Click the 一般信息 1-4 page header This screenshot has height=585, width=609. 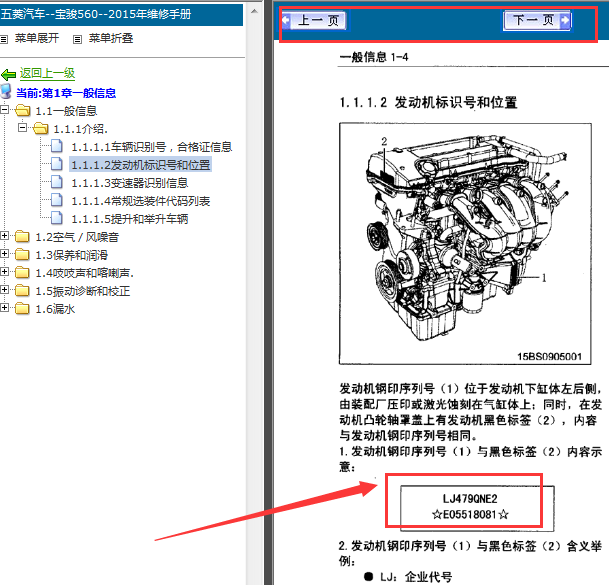(374, 57)
